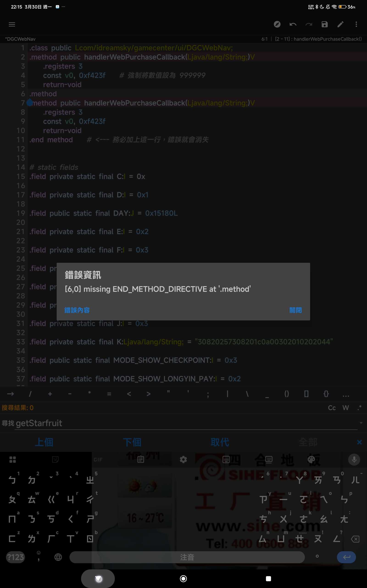Tap the compass navigation icon

[277, 24]
